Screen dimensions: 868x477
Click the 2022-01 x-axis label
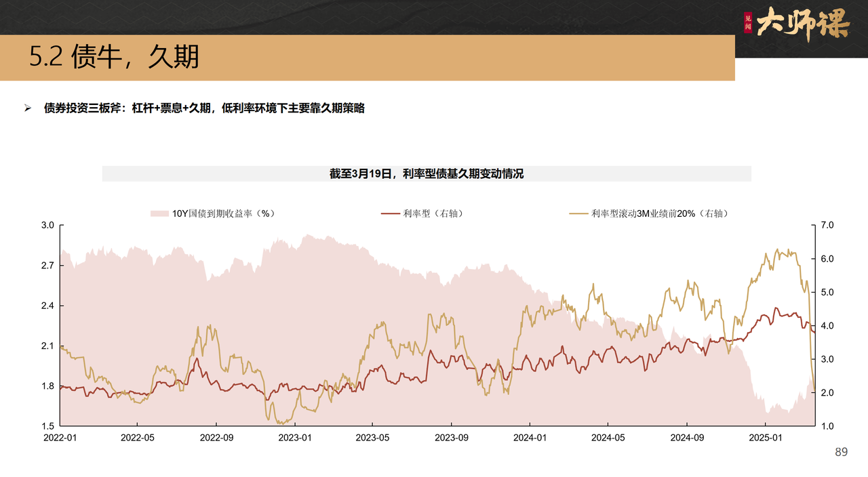60,438
